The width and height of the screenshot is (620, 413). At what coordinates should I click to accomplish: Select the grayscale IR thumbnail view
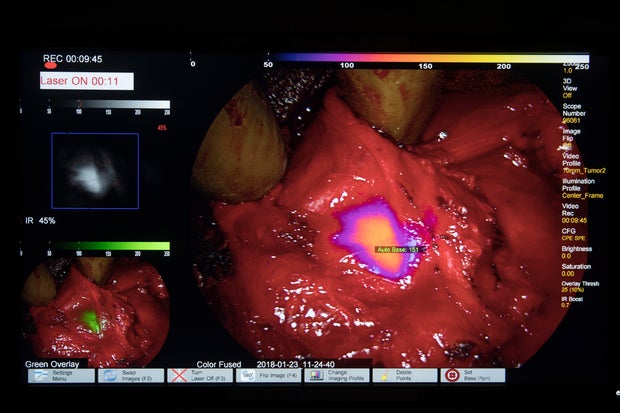click(95, 171)
